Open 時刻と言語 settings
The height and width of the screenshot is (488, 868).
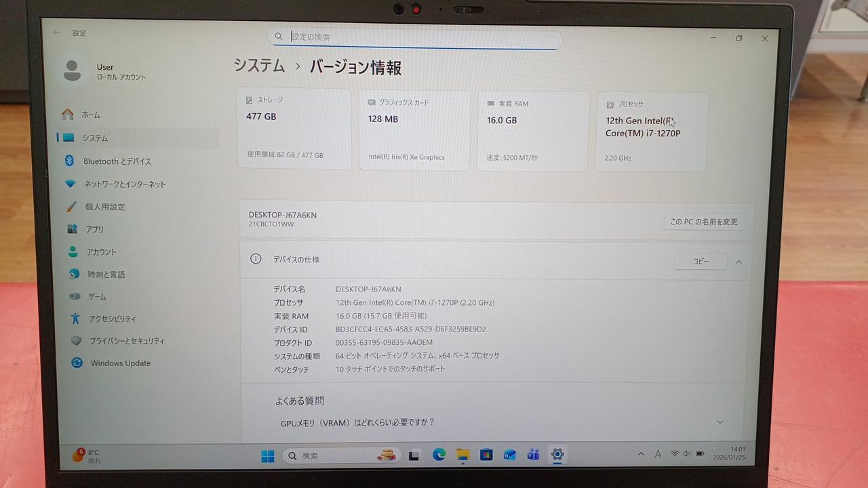[x=106, y=274]
